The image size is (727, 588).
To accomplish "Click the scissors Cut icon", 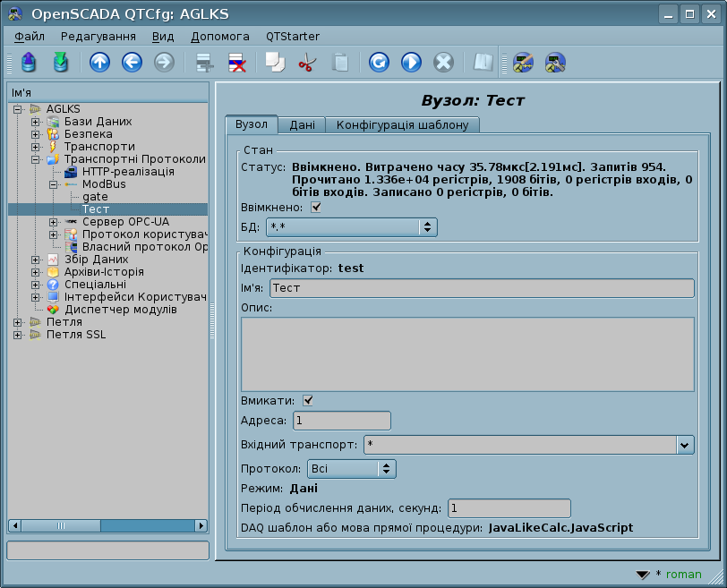I will pos(307,63).
